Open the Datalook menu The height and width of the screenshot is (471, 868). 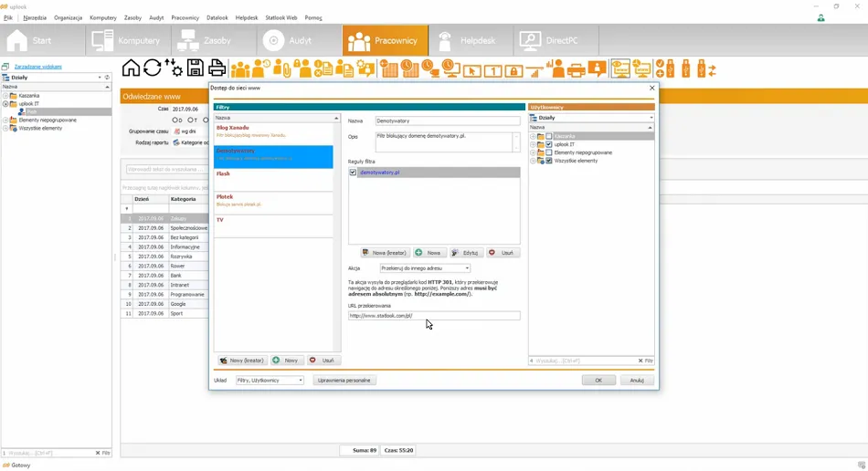pyautogui.click(x=217, y=17)
